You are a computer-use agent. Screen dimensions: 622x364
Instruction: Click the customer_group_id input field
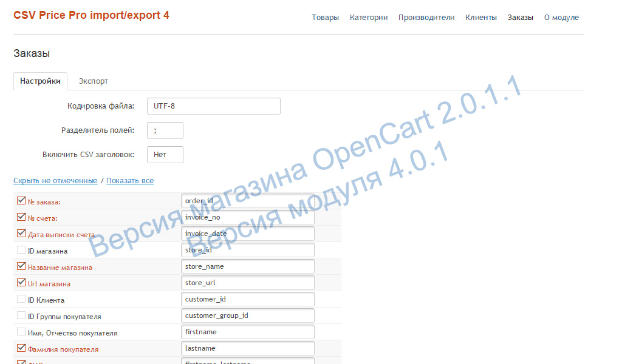pos(248,315)
